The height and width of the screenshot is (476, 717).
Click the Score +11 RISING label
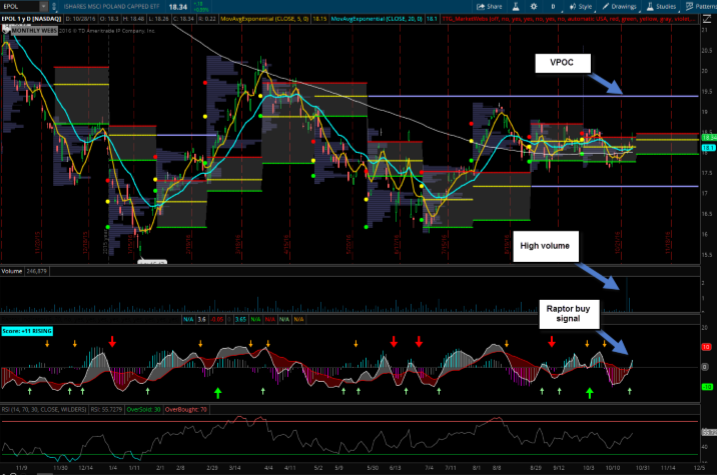28,329
